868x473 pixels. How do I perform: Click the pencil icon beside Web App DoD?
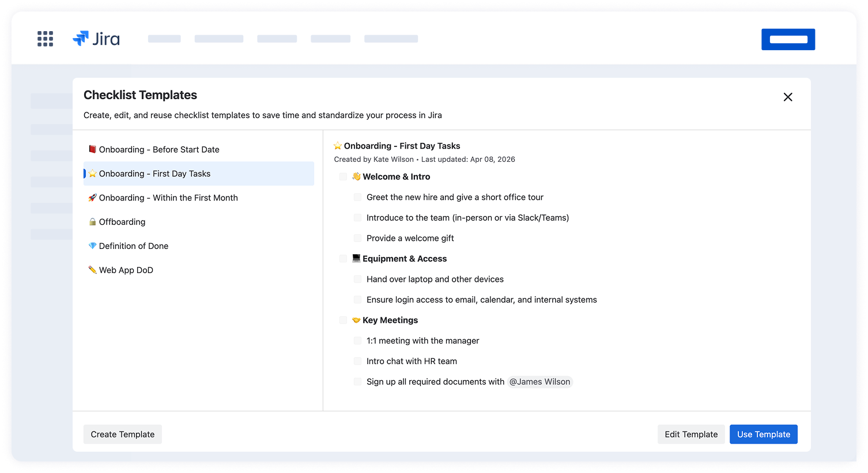(x=92, y=270)
